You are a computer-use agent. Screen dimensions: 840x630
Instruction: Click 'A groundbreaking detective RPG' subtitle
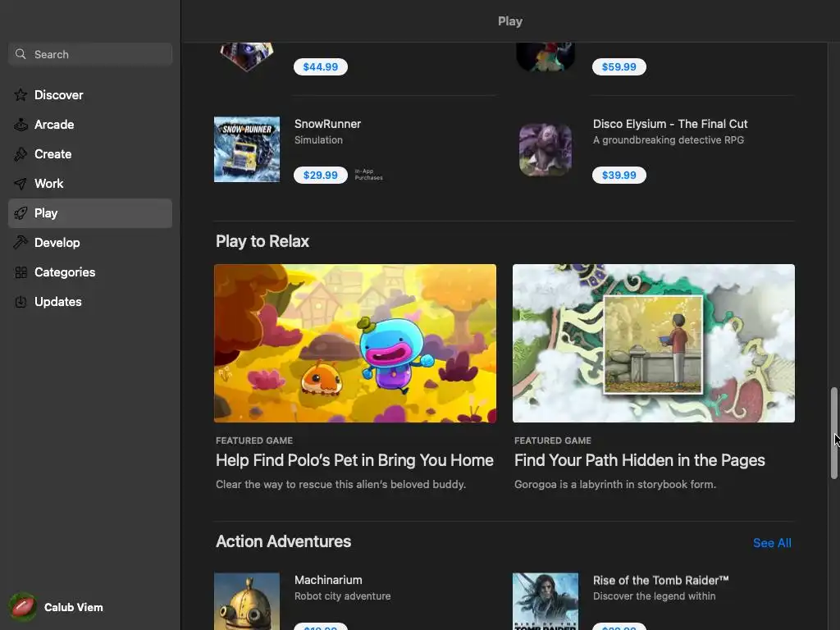668,139
